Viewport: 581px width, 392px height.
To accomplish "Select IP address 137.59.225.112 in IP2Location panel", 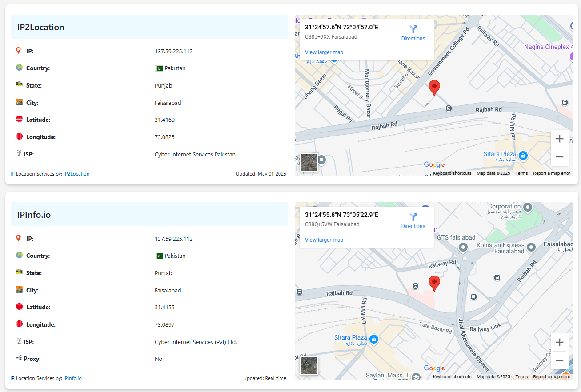I will tap(174, 51).
